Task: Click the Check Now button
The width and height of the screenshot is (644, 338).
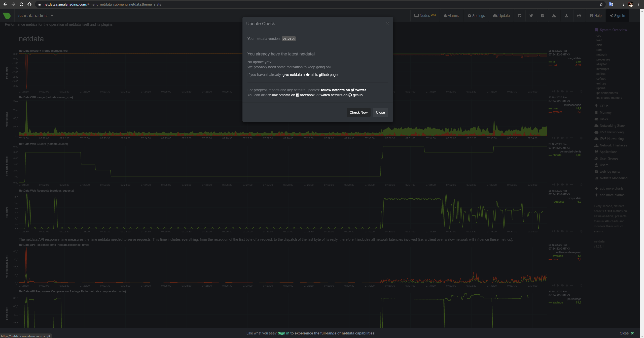Action: tap(359, 112)
